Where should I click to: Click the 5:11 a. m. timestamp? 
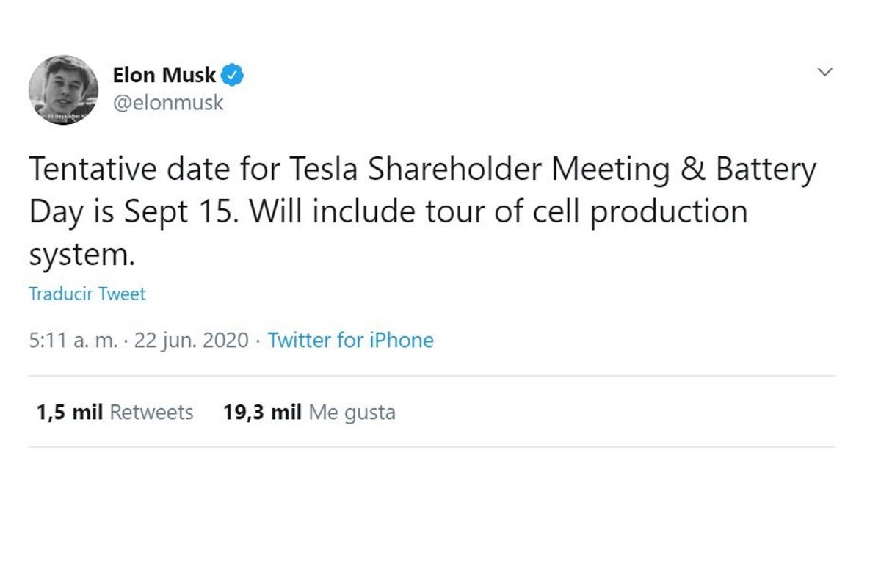[x=73, y=341]
